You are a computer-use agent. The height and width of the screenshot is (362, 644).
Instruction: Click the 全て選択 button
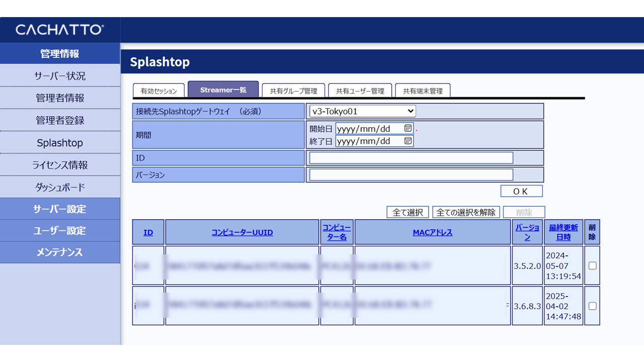pos(407,212)
